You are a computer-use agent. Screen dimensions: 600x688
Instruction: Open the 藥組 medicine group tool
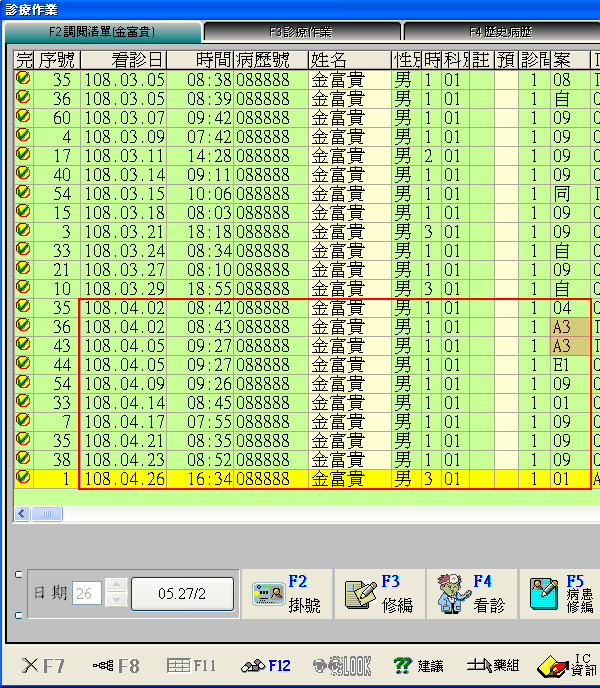coord(494,665)
